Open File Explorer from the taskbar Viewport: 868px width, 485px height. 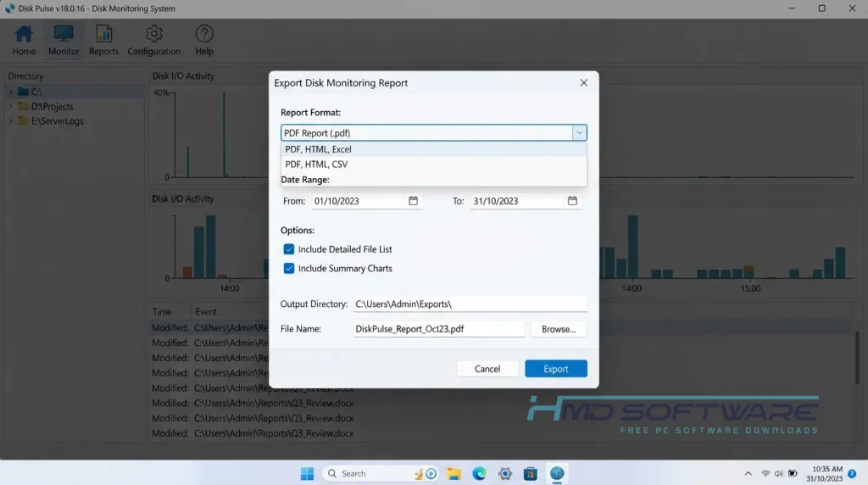[454, 473]
